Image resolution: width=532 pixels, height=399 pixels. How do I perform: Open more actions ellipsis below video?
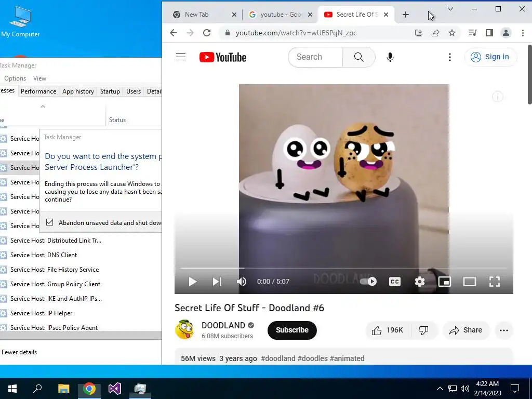click(504, 330)
